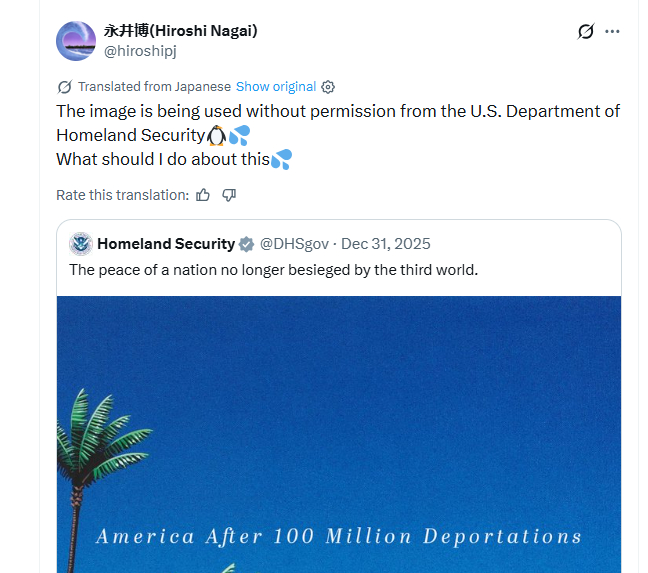Open the quoted post's Dec 31, 2025 timestamp

pos(386,244)
